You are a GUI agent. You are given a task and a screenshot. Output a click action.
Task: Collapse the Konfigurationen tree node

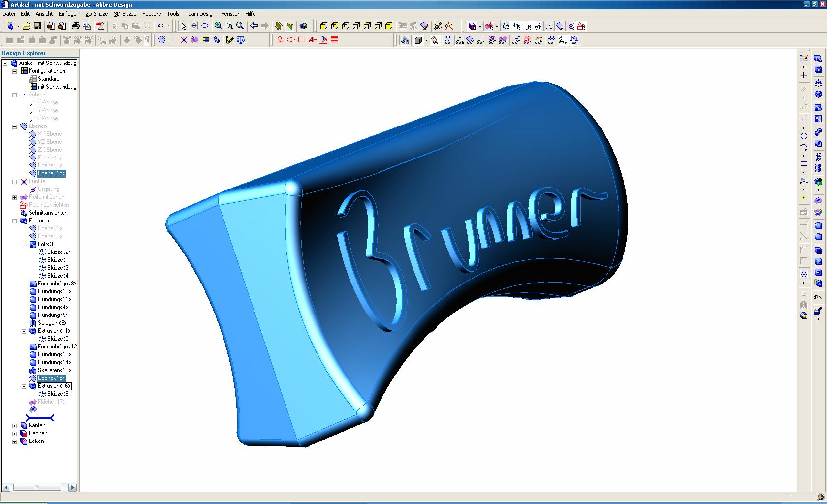pyautogui.click(x=15, y=71)
